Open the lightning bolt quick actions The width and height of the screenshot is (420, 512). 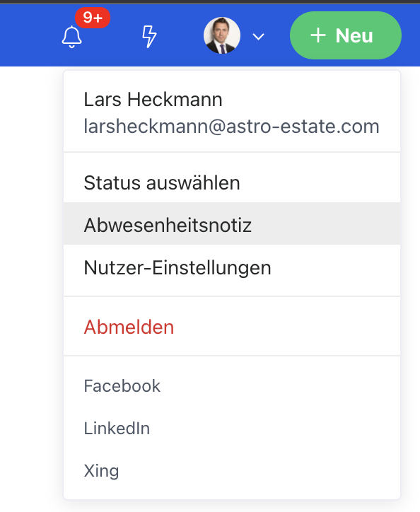(x=149, y=37)
